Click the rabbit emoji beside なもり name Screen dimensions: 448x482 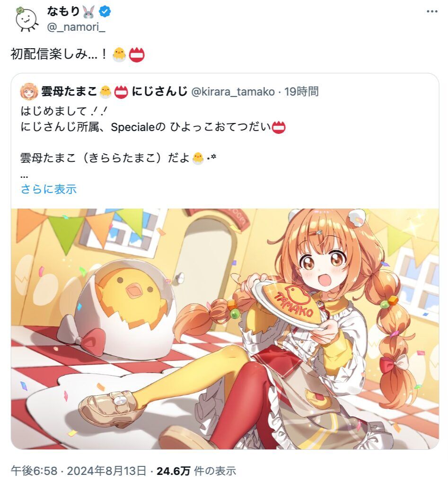coord(88,12)
